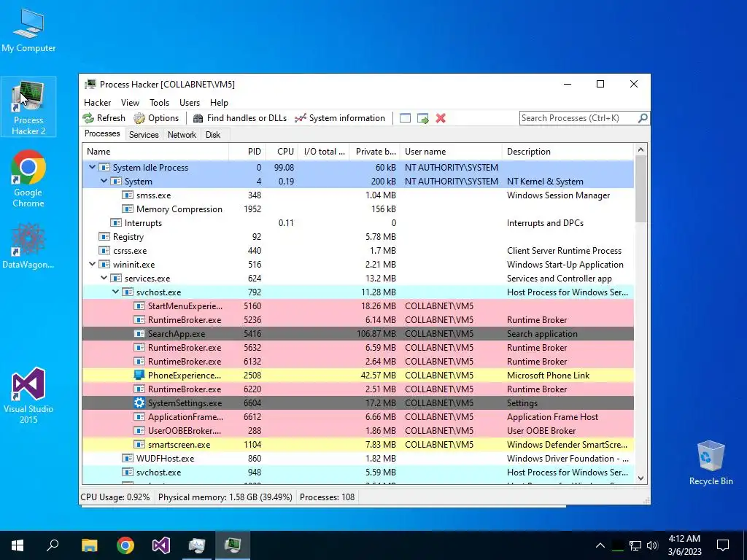Click the Refresh toolbar button
The image size is (747, 560).
coord(104,118)
